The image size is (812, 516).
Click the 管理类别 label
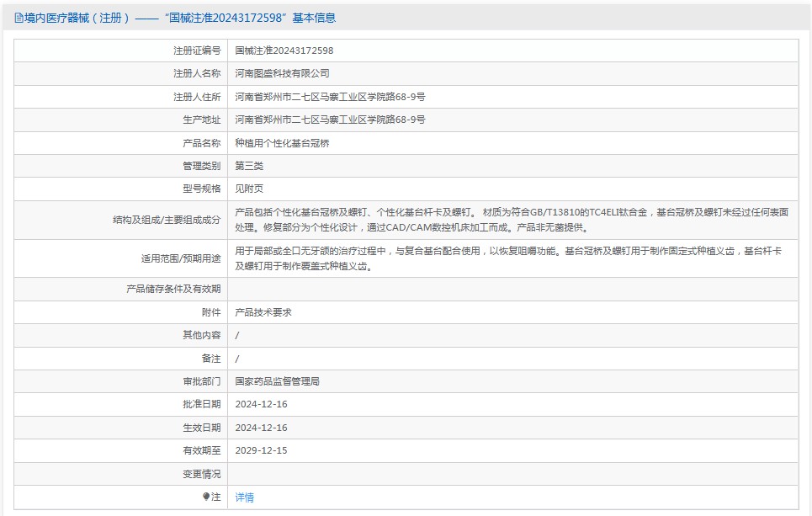(201, 166)
